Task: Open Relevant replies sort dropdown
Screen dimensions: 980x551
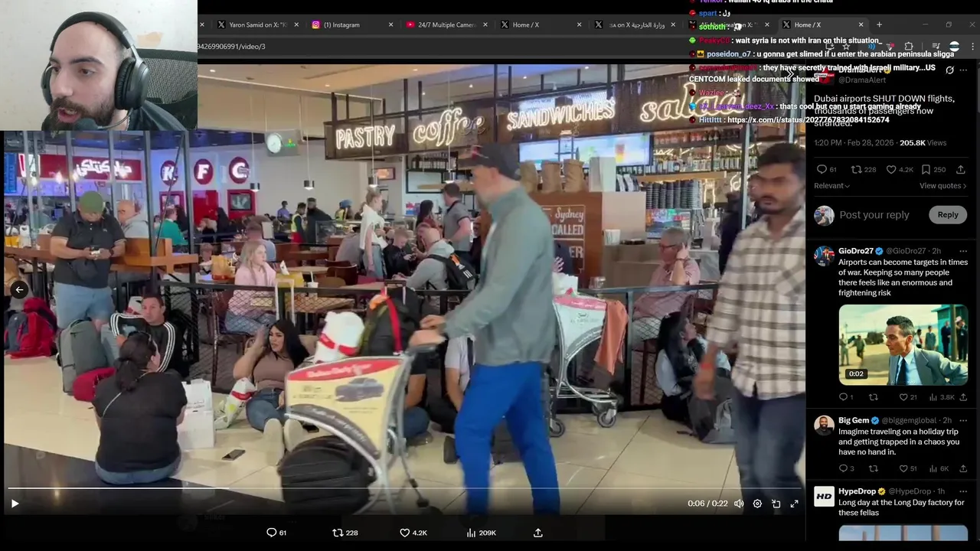Action: click(x=832, y=185)
